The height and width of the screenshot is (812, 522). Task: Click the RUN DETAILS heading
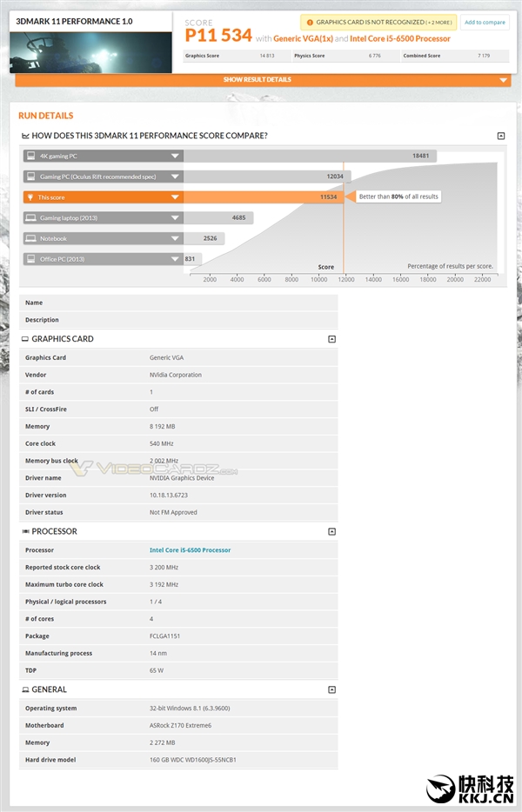point(45,116)
